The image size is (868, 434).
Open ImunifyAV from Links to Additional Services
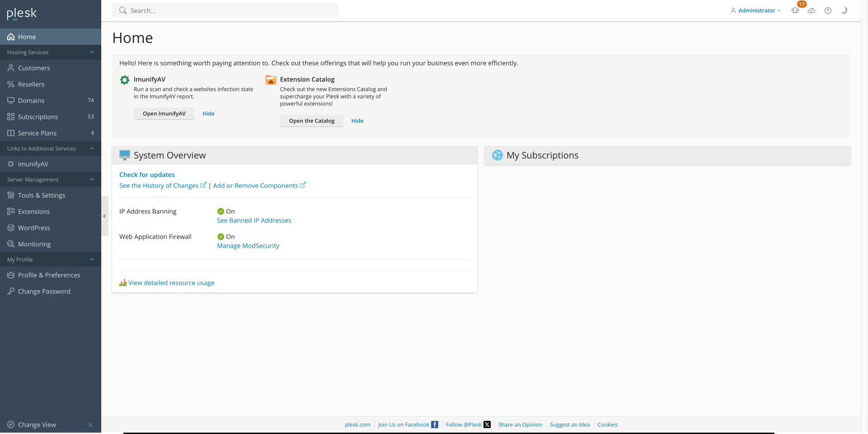tap(33, 164)
